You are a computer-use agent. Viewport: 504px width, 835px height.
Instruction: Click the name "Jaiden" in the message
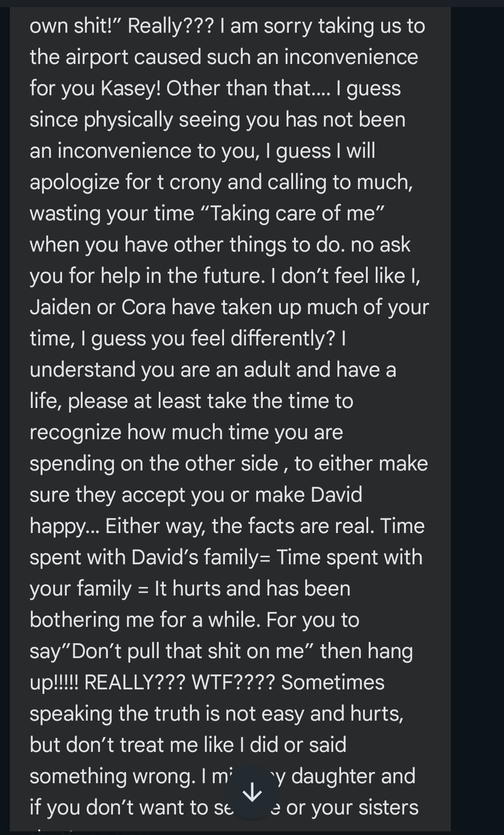(61, 307)
